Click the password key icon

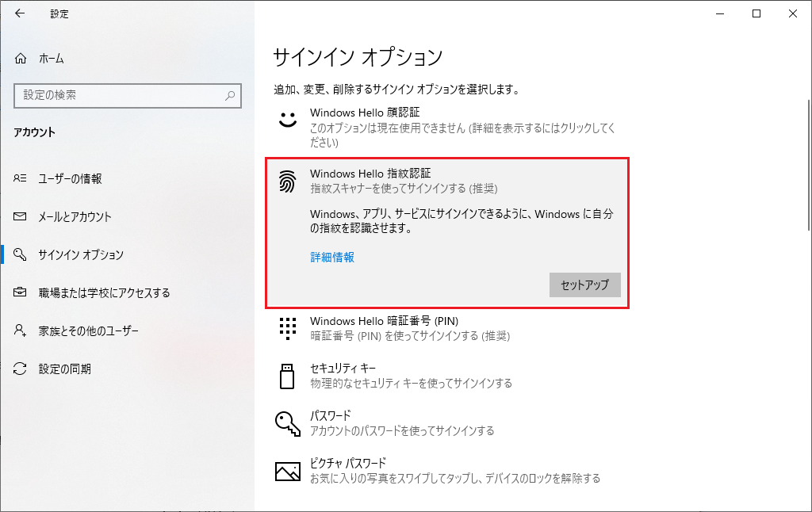pyautogui.click(x=287, y=423)
